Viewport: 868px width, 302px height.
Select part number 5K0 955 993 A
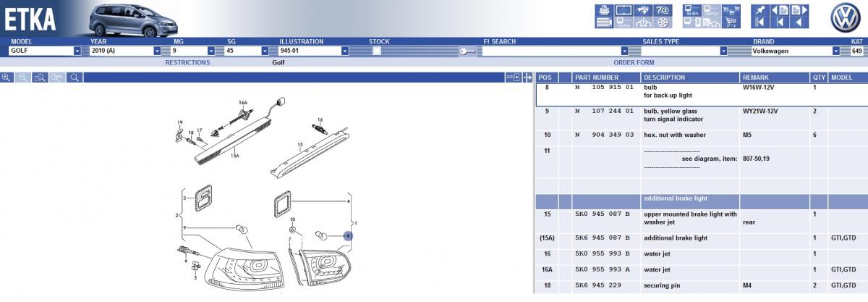tap(602, 269)
